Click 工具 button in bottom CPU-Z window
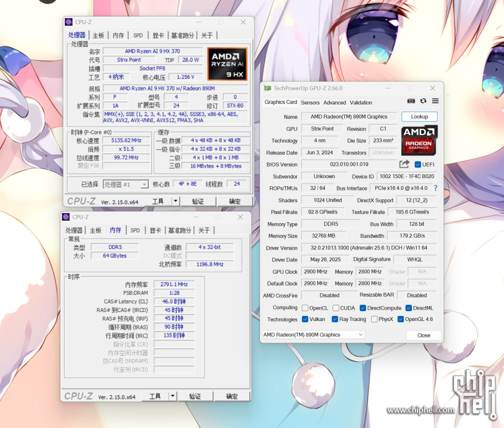The height and width of the screenshot is (428, 504). 155,396
